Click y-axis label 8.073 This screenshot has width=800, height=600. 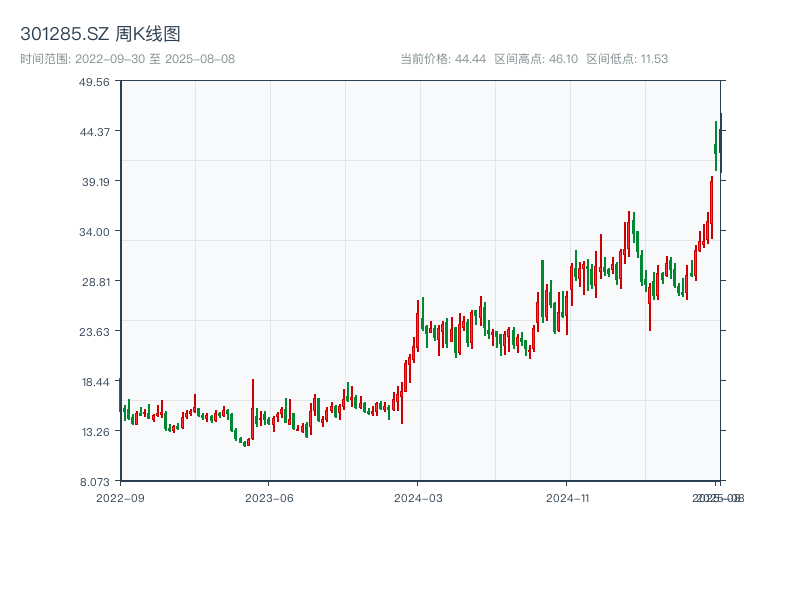[94, 482]
